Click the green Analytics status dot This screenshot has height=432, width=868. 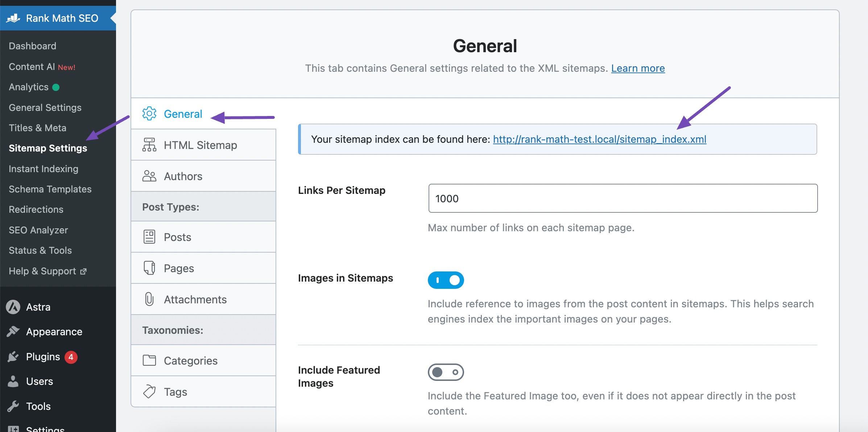tap(56, 87)
